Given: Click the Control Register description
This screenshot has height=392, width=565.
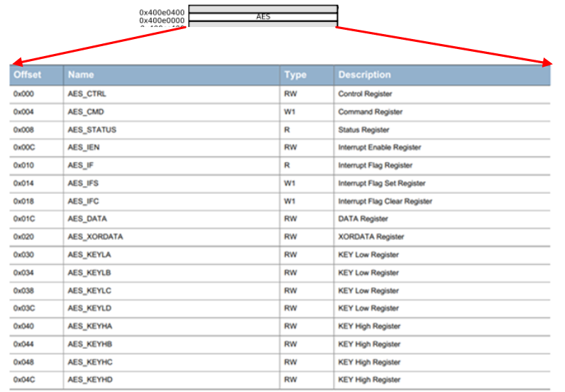Looking at the screenshot, I should [x=365, y=94].
